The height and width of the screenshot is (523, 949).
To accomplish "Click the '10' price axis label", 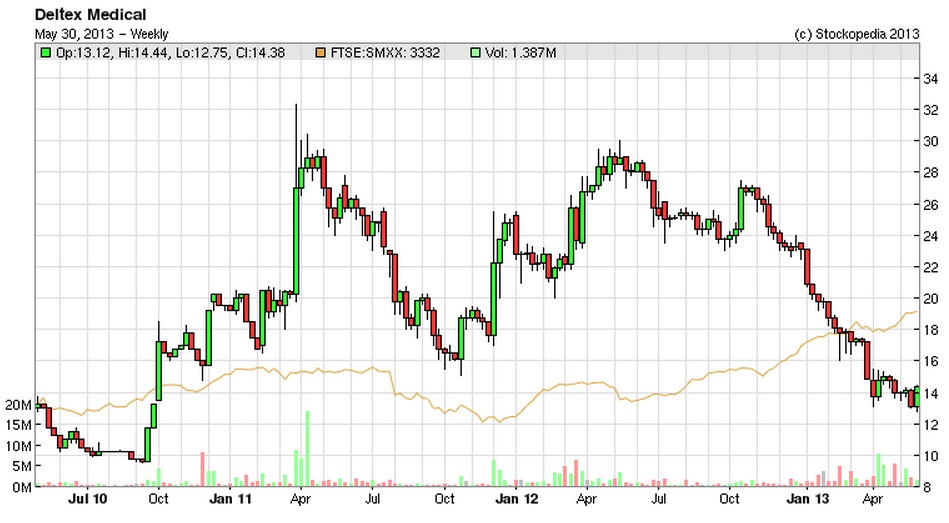I will point(930,456).
